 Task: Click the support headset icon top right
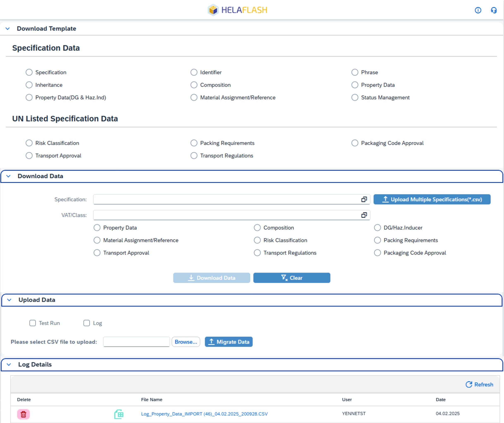click(x=494, y=10)
